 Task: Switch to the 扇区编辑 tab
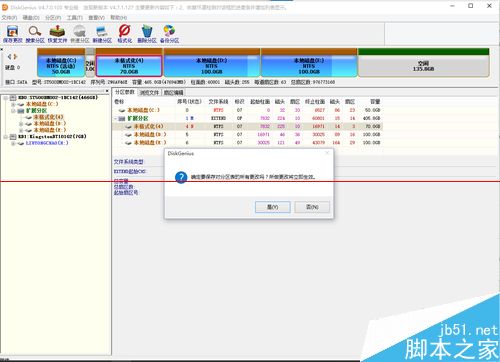[173, 92]
